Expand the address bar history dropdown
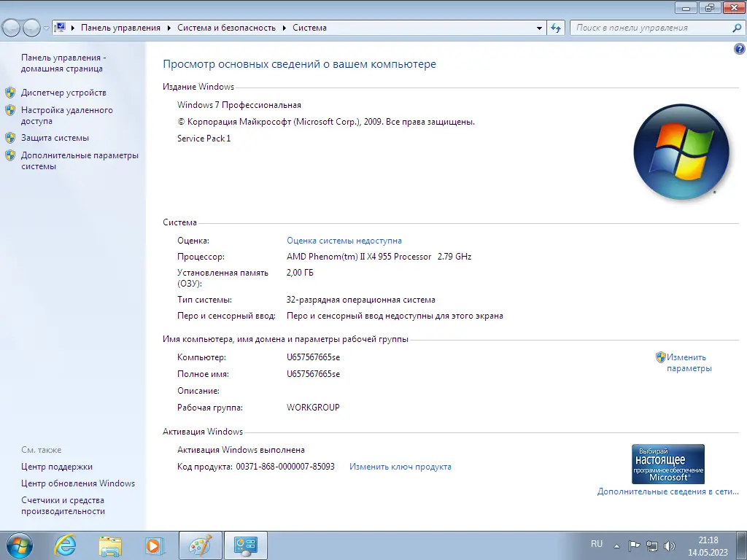This screenshot has height=560, width=747. pyautogui.click(x=539, y=28)
